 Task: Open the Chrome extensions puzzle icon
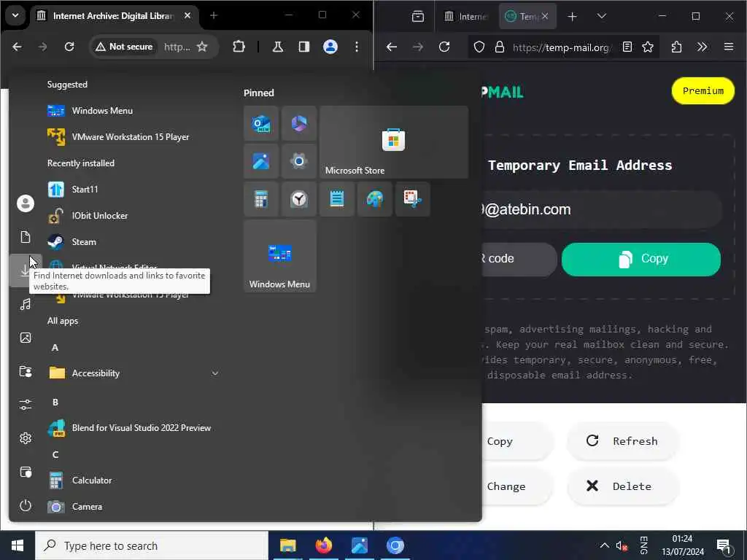point(239,47)
